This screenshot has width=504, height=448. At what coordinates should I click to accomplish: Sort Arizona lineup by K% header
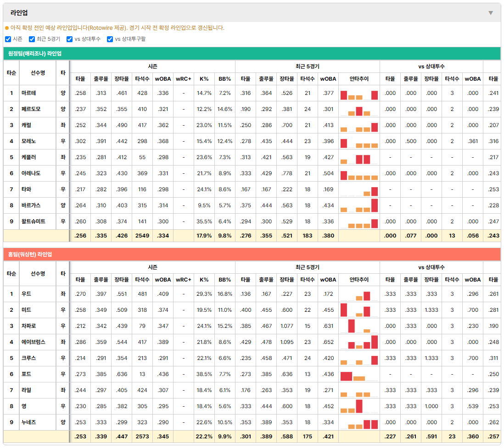click(x=204, y=79)
